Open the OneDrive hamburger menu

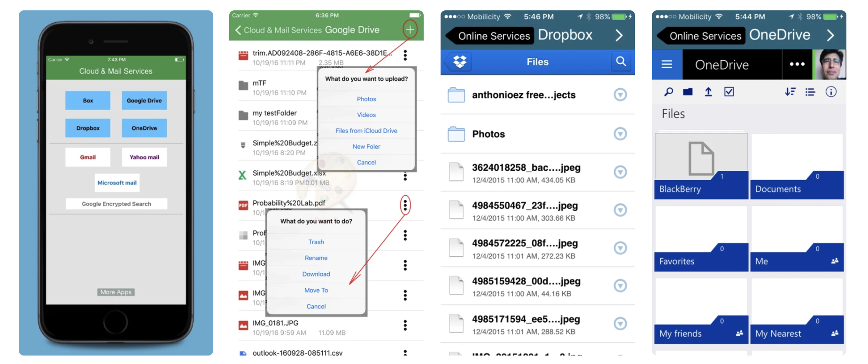[x=666, y=64]
